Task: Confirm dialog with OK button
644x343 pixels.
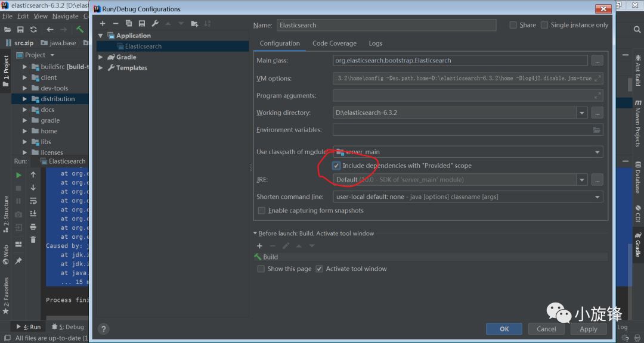Action: (x=504, y=329)
